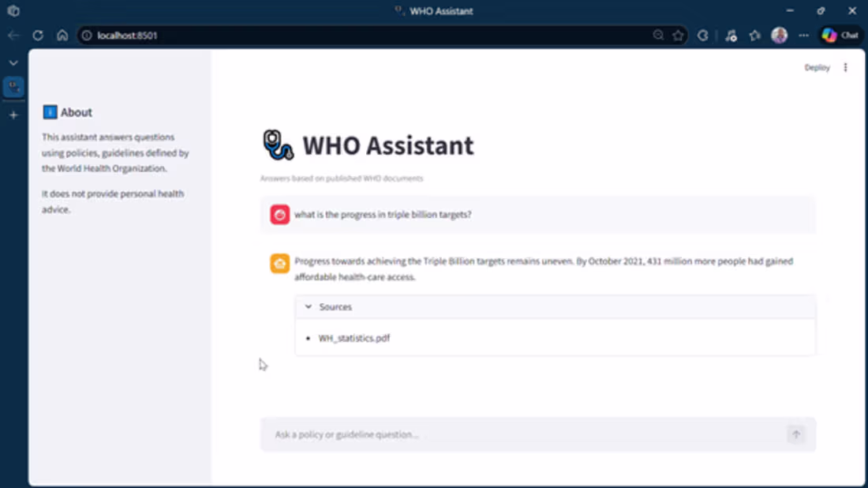
Task: Expand the vertical tabs chevron
Action: coord(13,63)
